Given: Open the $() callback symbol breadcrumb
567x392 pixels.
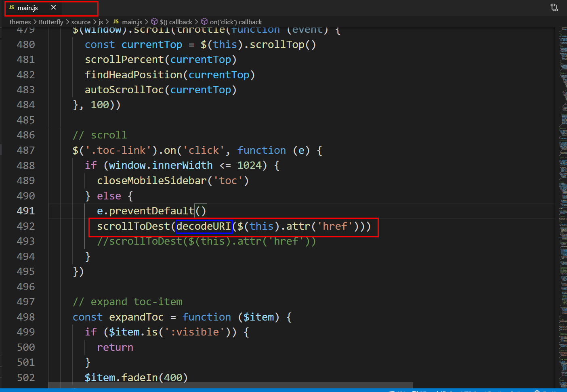Looking at the screenshot, I should (x=172, y=22).
